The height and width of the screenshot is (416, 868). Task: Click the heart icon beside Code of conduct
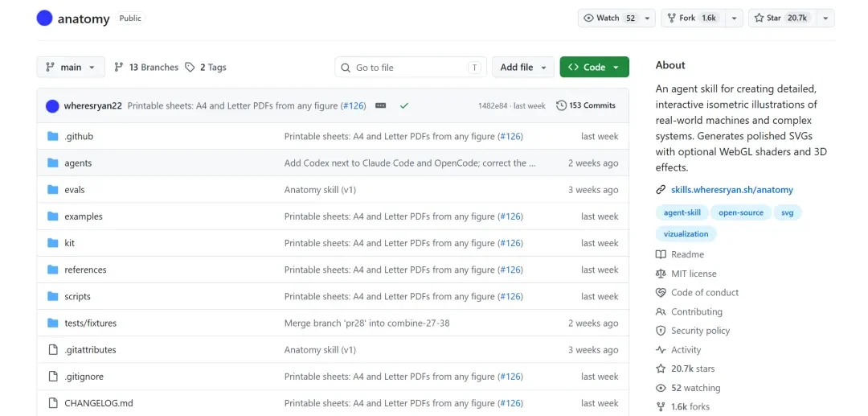[661, 292]
